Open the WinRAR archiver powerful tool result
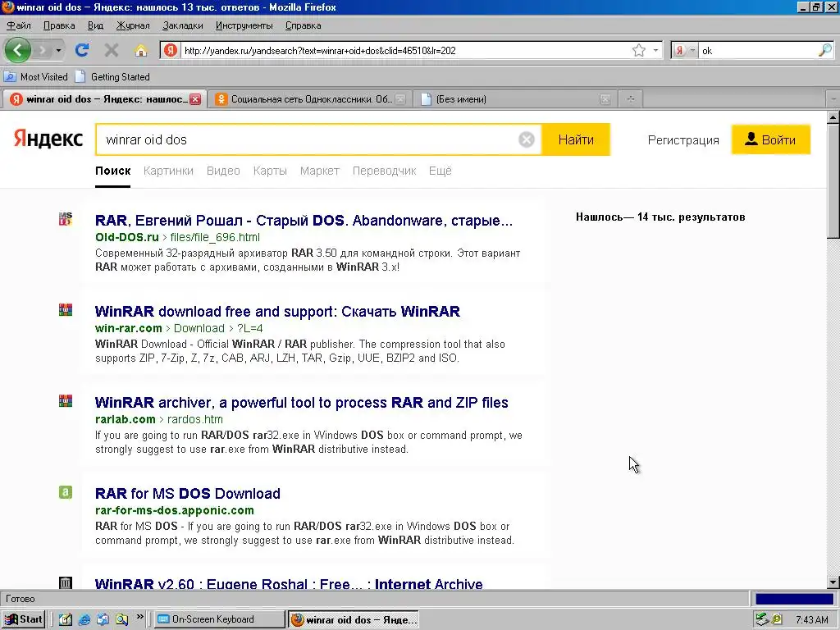 click(302, 403)
